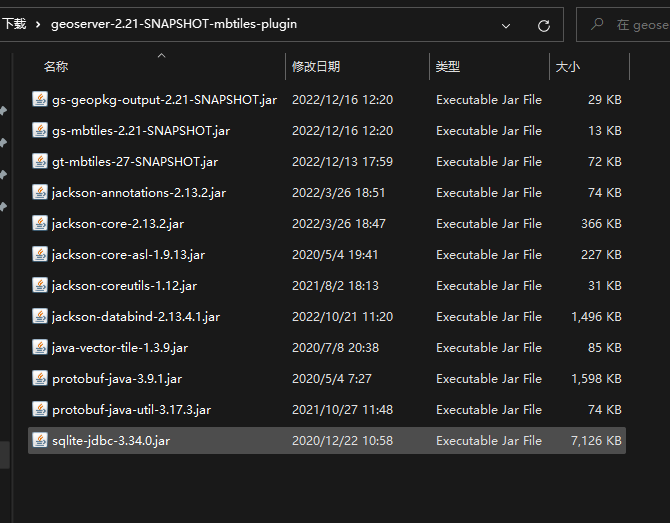Select the gt-mbtiles-27-SNAPSHOT.jar file icon
This screenshot has height=523, width=670.
(40, 162)
